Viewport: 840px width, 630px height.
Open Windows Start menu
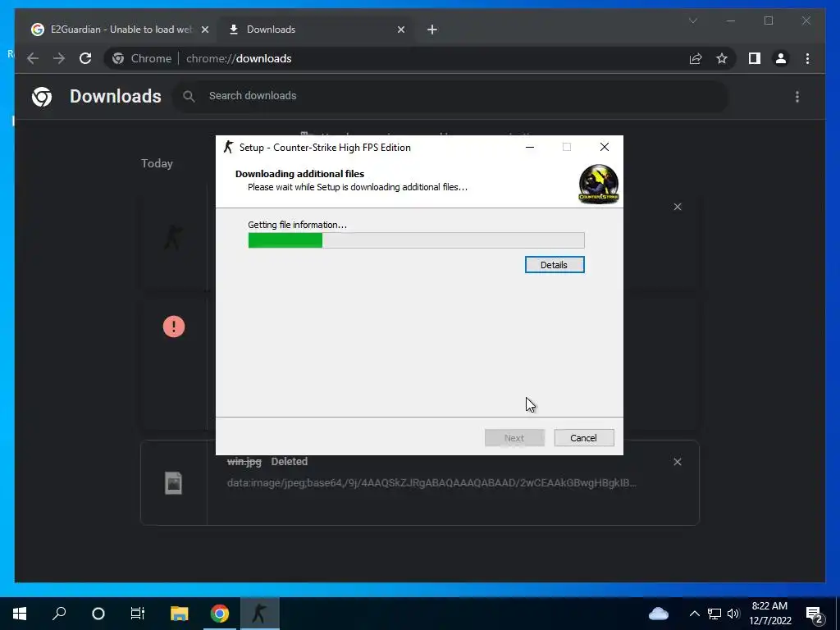[20, 614]
